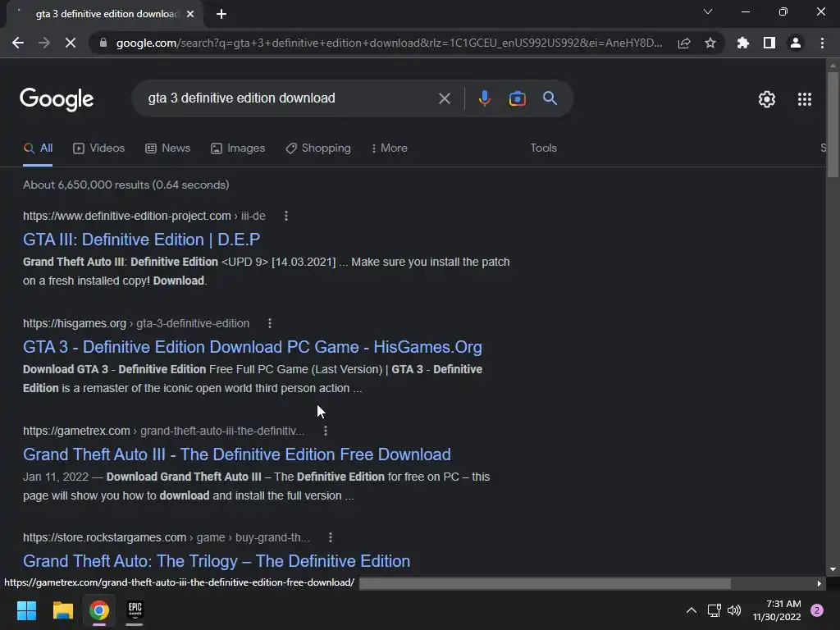
Task: Open options for the gametrex.com result
Action: pyautogui.click(x=325, y=431)
